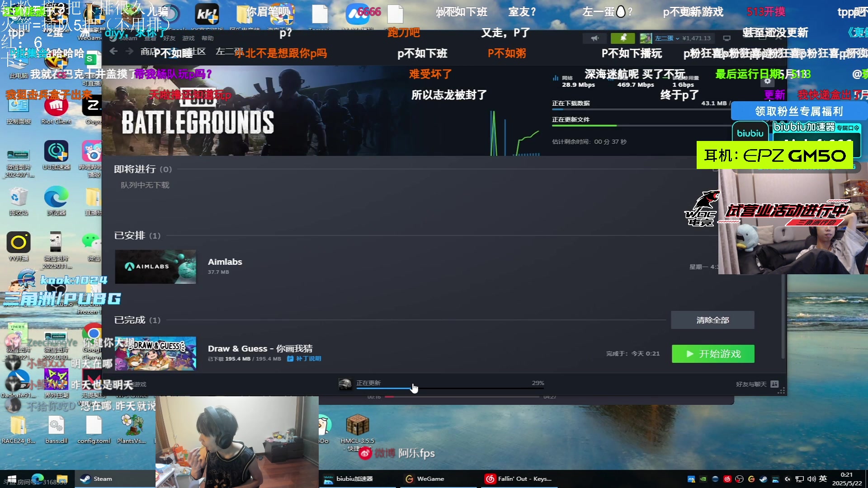Image resolution: width=868 pixels, height=488 pixels.
Task: Open the 回收站 recycle bin
Action: (19, 201)
